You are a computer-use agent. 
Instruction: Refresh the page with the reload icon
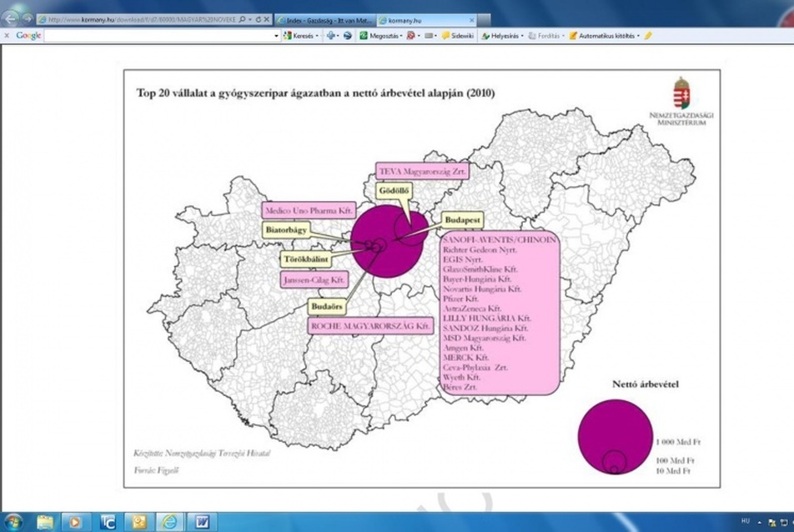coord(259,20)
